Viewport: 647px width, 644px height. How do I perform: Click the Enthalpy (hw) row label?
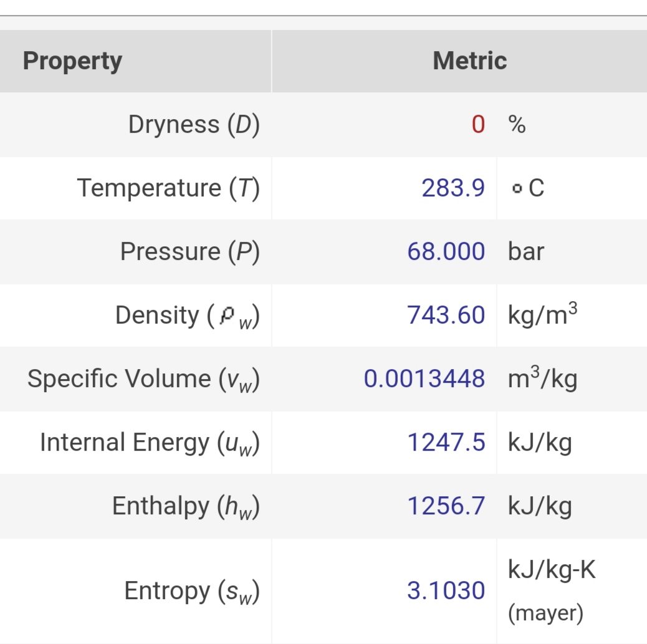[x=185, y=506]
